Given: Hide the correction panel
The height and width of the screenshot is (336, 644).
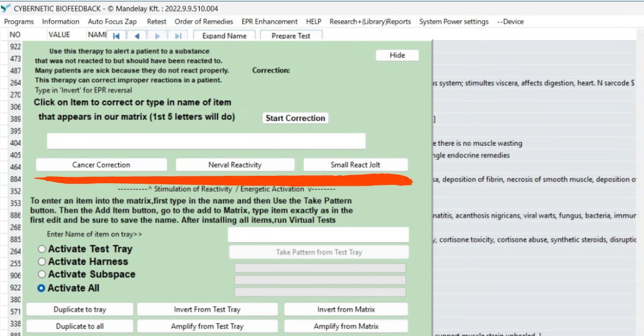Looking at the screenshot, I should click(397, 55).
